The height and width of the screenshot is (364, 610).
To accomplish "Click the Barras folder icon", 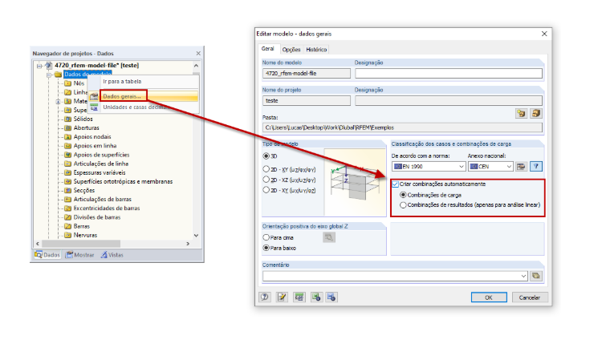I will (x=67, y=226).
